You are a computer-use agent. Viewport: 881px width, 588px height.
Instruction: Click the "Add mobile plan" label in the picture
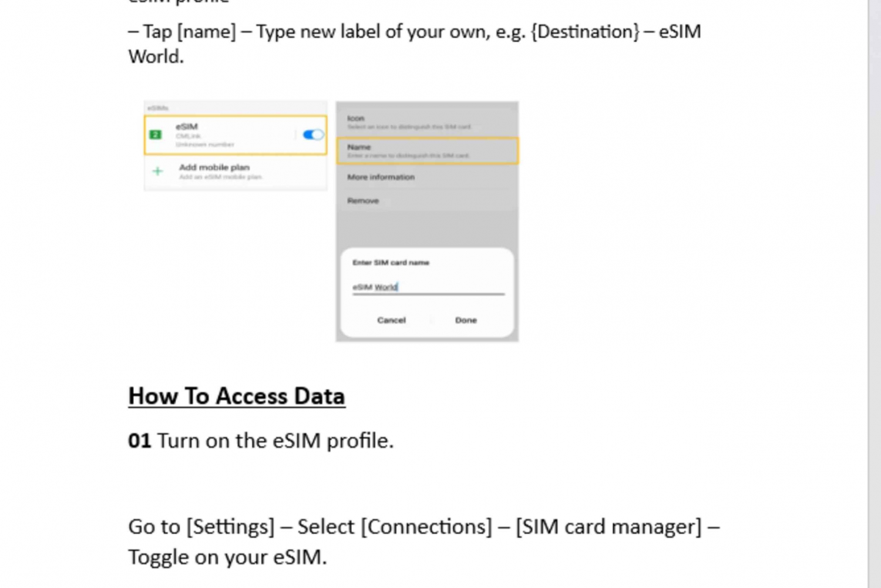pos(214,167)
